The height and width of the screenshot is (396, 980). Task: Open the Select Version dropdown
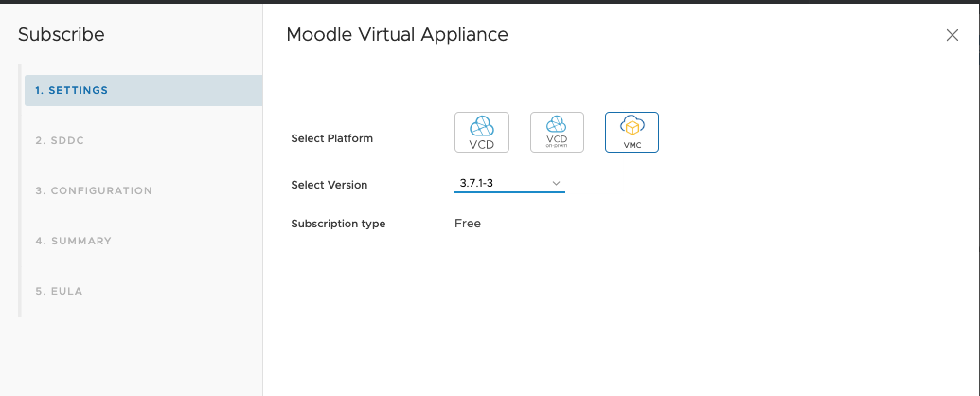click(x=509, y=183)
